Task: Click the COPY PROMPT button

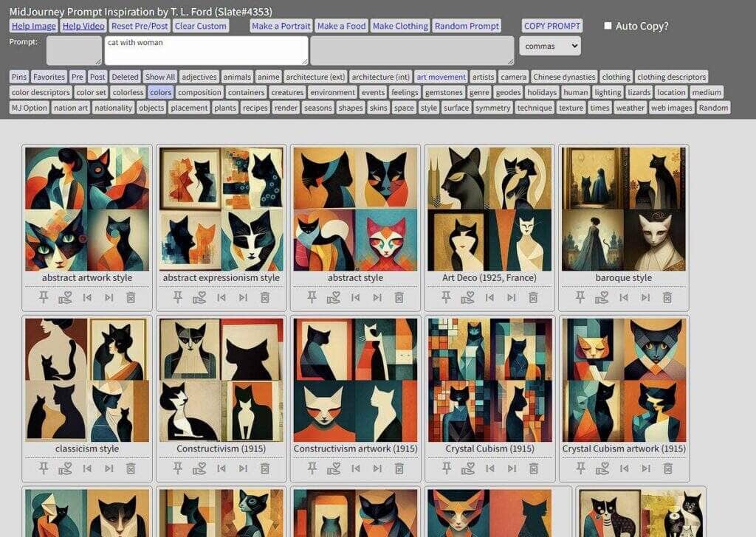Action: 552,26
